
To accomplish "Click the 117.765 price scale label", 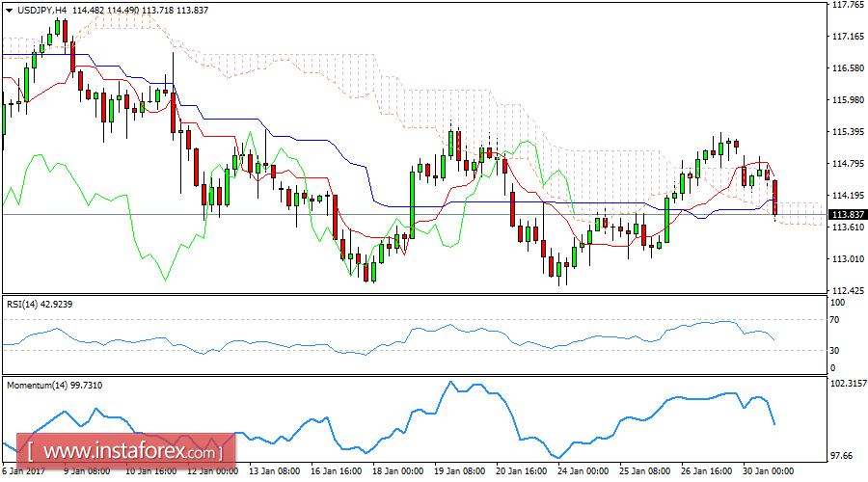I will click(x=848, y=5).
